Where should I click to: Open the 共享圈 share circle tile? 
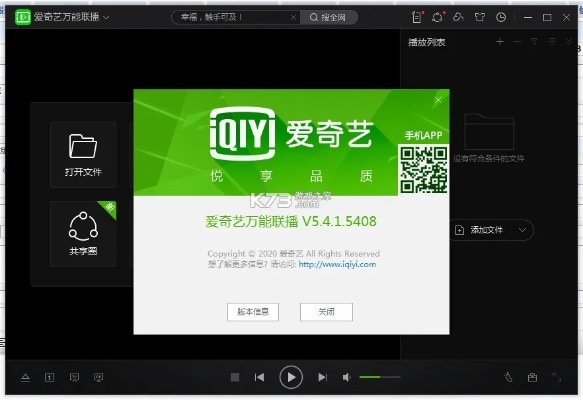pos(83,234)
